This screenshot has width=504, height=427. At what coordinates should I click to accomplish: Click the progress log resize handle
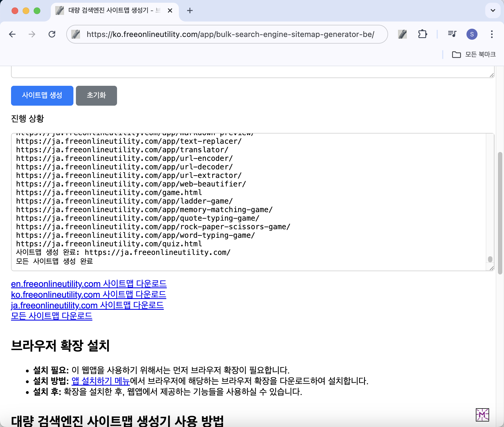pyautogui.click(x=492, y=268)
